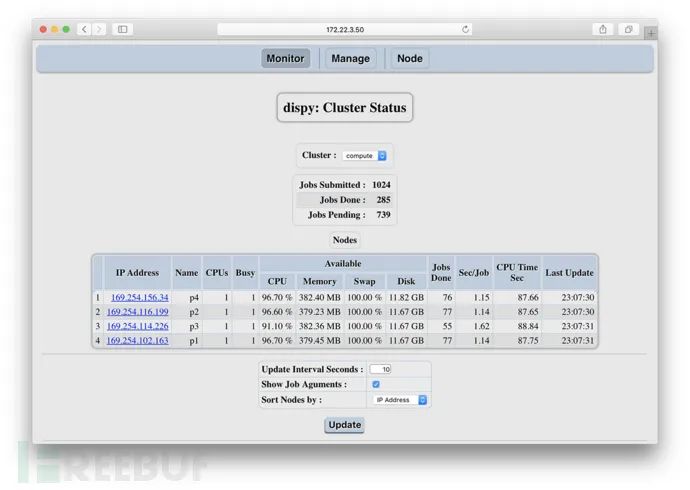690x490 pixels.
Task: Click node name p1 cell
Action: (x=194, y=341)
